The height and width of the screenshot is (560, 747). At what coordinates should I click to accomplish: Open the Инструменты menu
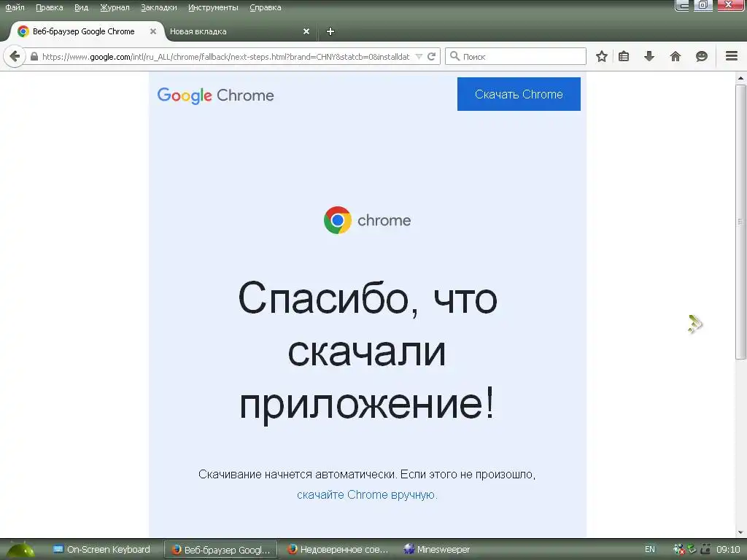[x=213, y=7]
